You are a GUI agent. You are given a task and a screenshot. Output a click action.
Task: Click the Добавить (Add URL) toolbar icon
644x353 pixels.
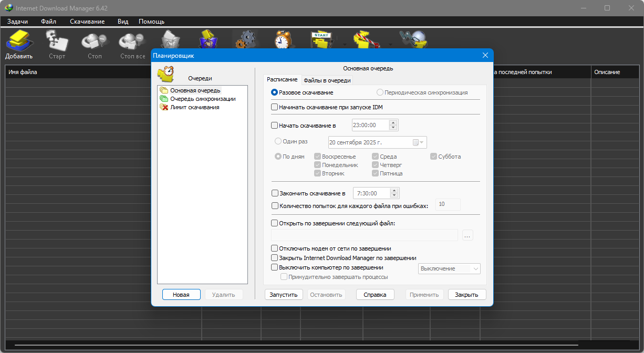point(19,43)
